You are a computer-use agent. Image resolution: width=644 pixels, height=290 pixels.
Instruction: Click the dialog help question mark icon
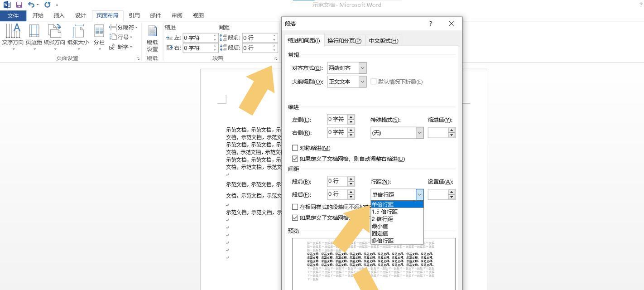coord(431,24)
